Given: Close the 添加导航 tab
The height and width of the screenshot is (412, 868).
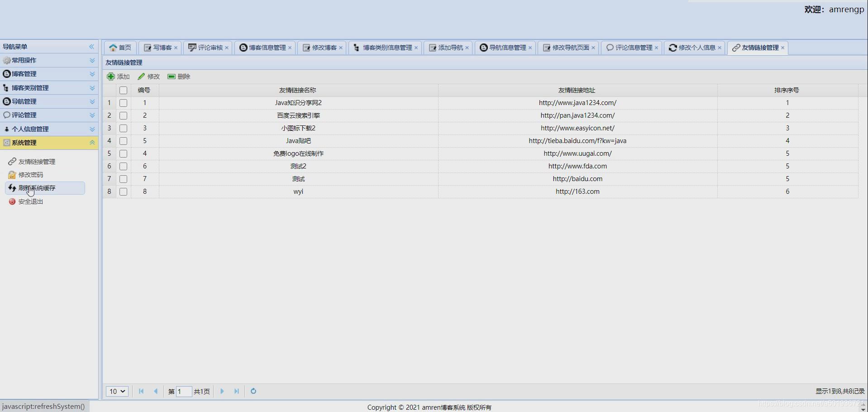Looking at the screenshot, I should coord(467,48).
